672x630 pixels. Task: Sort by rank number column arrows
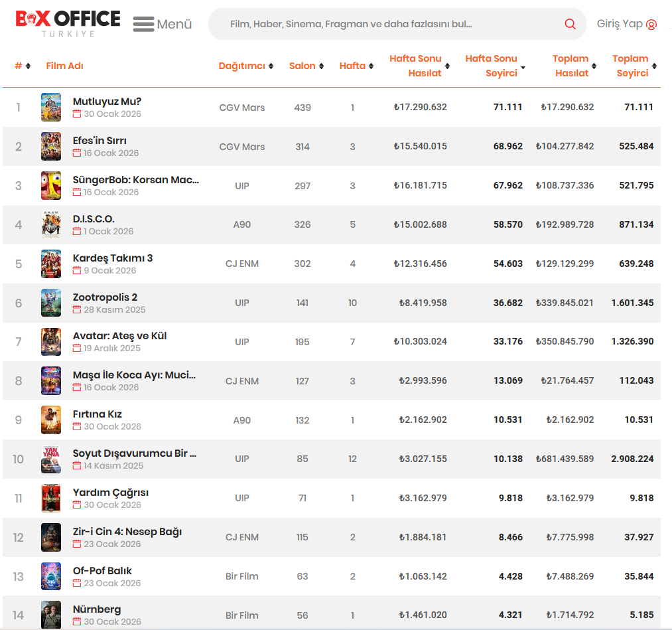(28, 66)
